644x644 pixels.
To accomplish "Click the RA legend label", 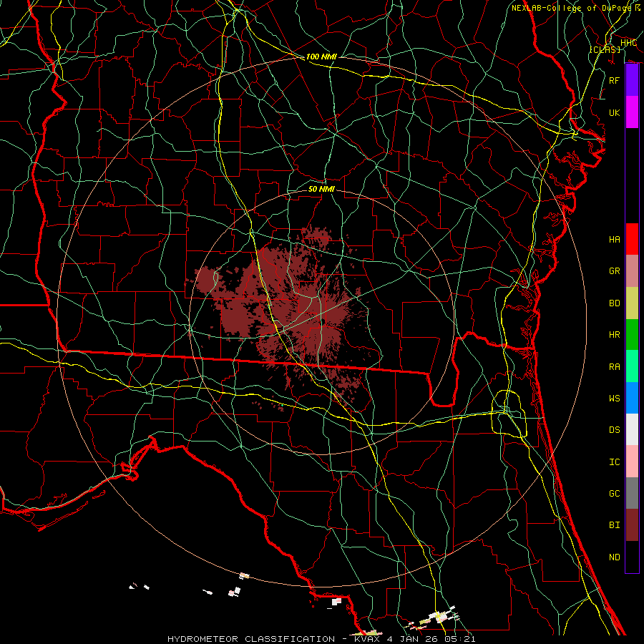I will point(614,367).
